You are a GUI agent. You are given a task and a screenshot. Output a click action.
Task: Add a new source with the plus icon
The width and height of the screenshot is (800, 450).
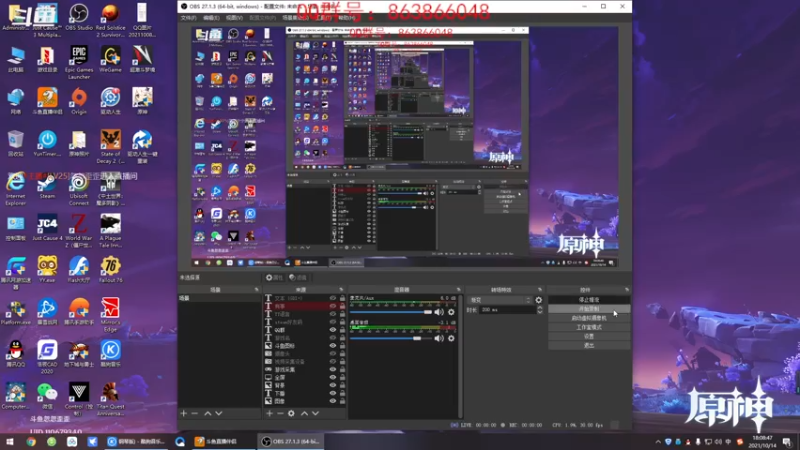(x=269, y=413)
